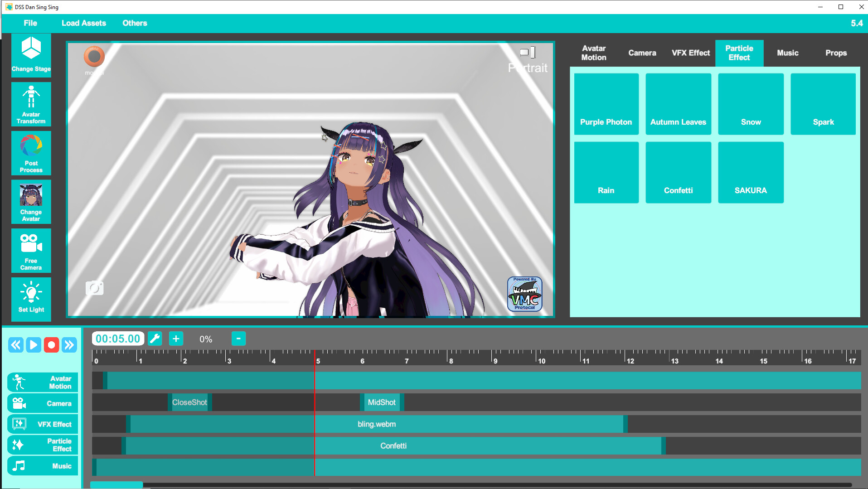The image size is (868, 489).
Task: Select the Avatar Transform tool
Action: pos(31,104)
